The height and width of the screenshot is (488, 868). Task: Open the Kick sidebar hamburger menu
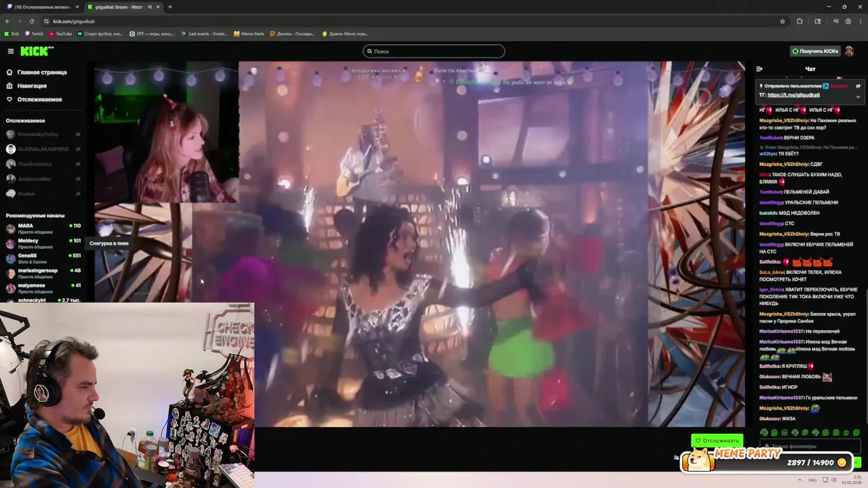(x=10, y=52)
